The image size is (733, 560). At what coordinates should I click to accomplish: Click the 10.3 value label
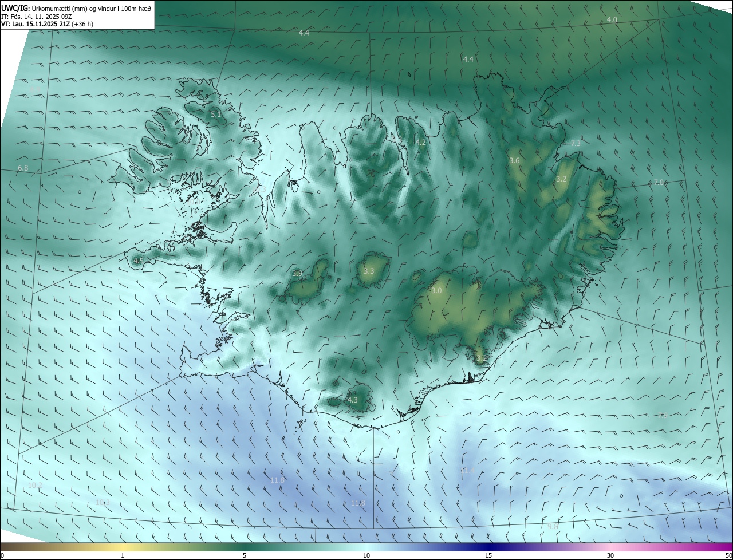tap(102, 502)
